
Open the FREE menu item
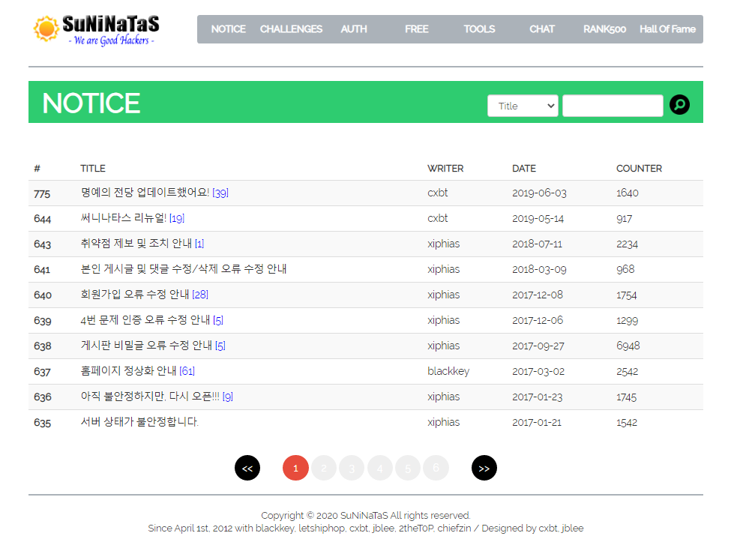click(417, 29)
